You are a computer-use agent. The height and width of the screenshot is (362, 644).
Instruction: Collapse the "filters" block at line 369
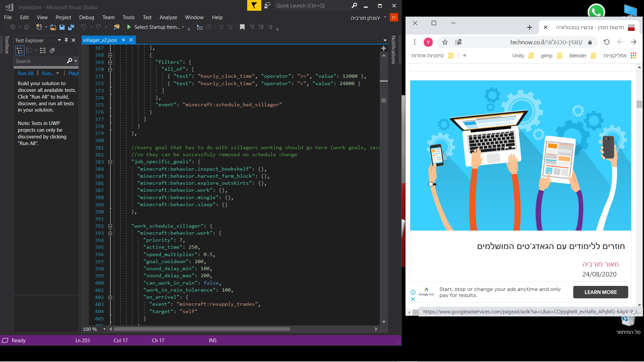coord(110,62)
